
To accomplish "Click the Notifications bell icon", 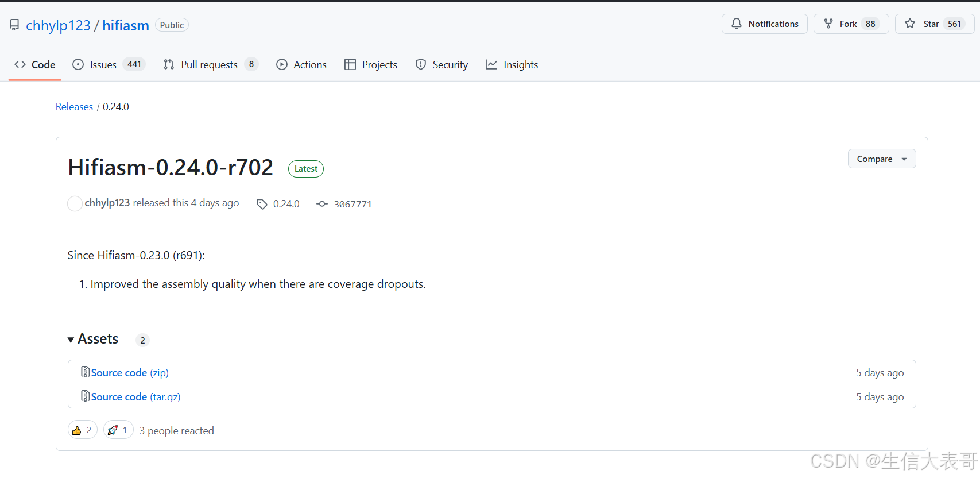I will point(737,24).
